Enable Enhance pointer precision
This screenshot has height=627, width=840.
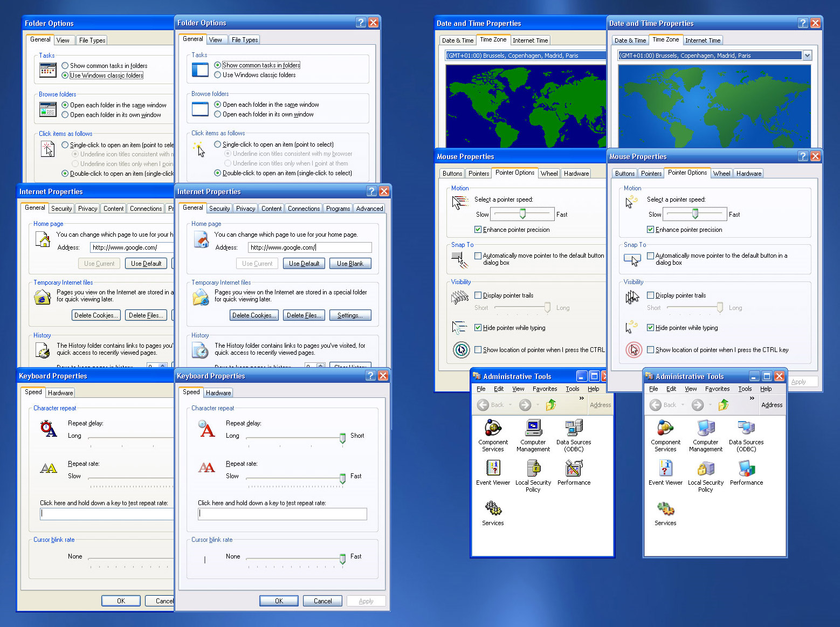650,229
